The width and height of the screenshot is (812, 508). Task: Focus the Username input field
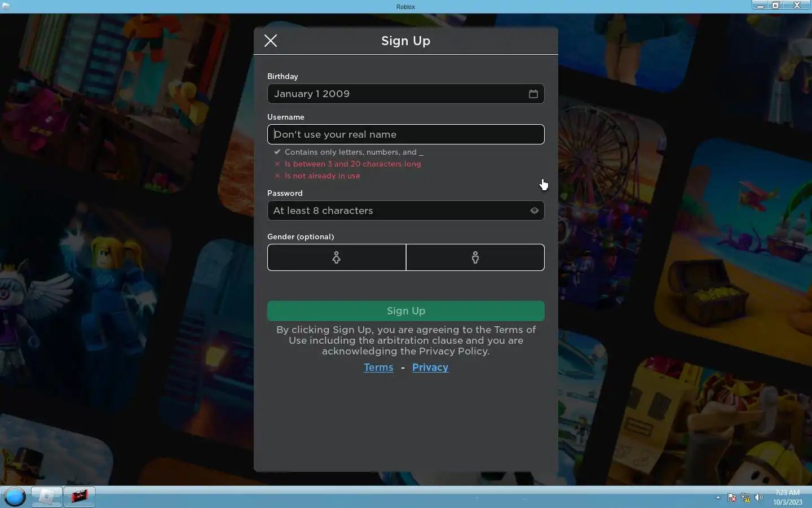point(406,134)
